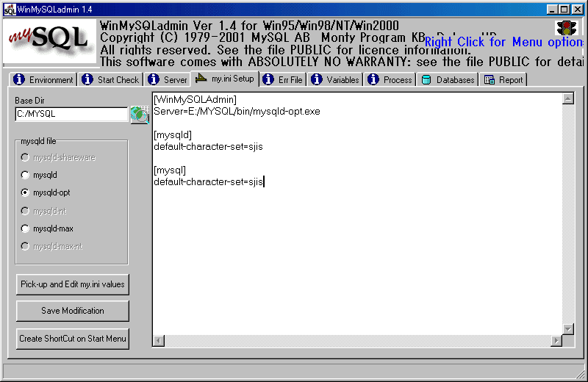The width and height of the screenshot is (588, 382).
Task: Click default-character-set=sjis under [mysqld]
Action: coord(208,147)
